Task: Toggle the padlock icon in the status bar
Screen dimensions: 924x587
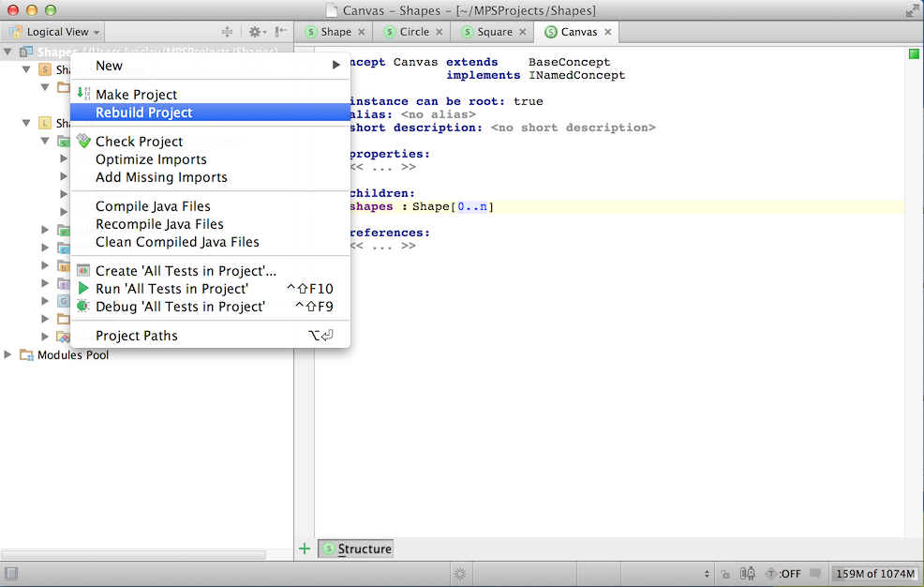Action: click(724, 573)
